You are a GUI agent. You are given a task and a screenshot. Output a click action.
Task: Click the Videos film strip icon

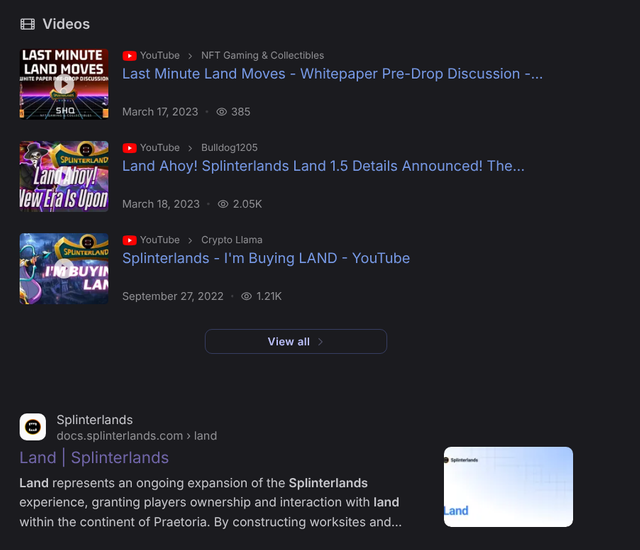27,24
